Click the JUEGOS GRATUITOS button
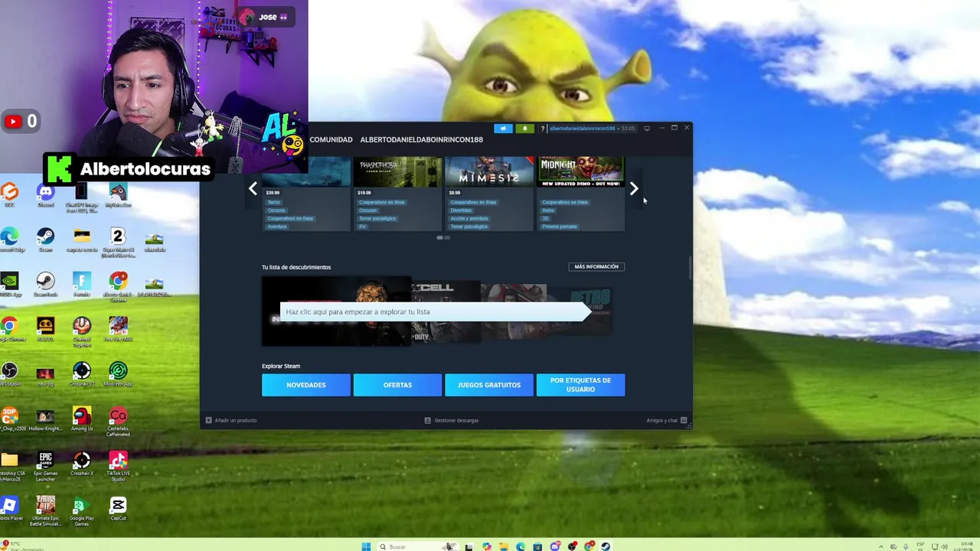 488,385
